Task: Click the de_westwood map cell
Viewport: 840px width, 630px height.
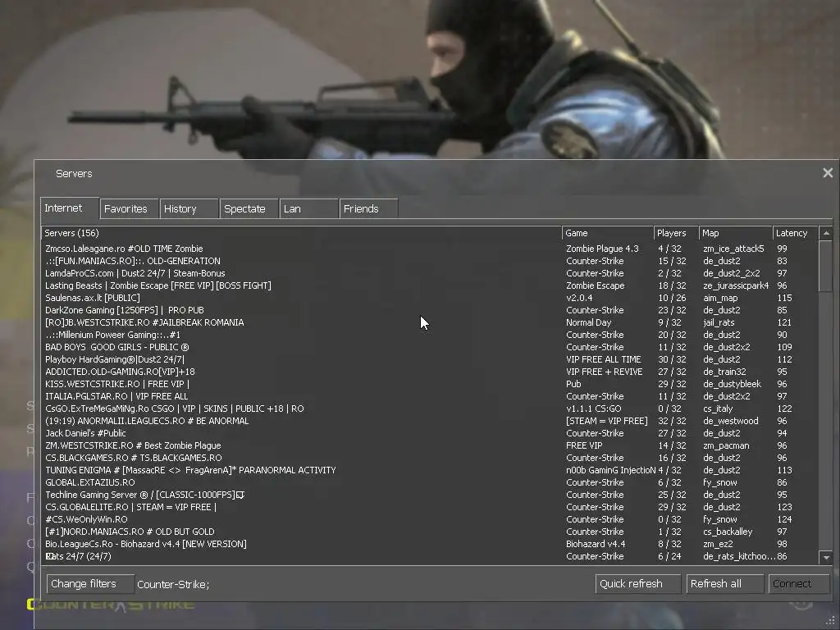Action: (731, 421)
